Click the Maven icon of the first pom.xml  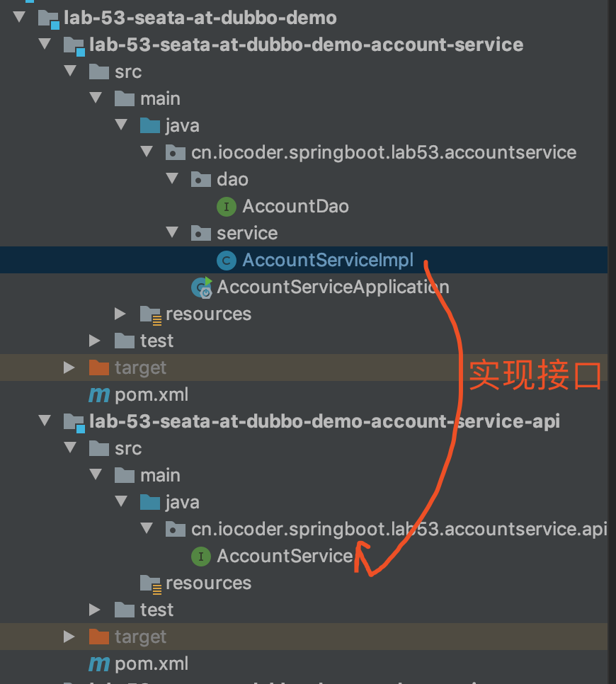click(98, 394)
